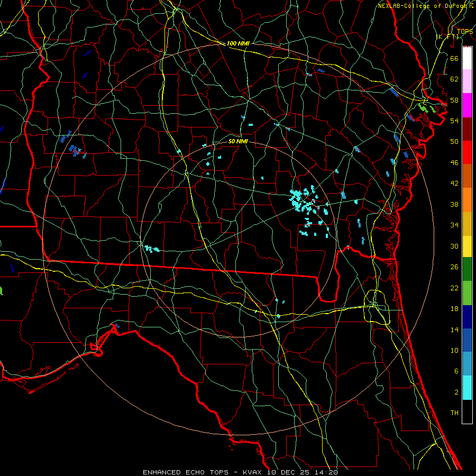Viewport: 476px width, 476px height.
Task: Click the "KVAX" station identifier in the caption
Action: tap(253, 472)
